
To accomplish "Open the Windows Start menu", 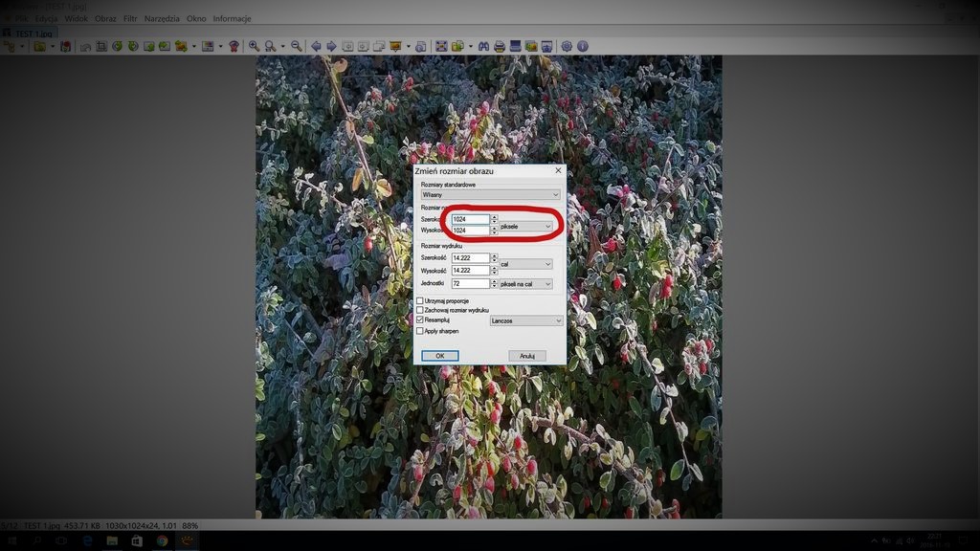I will point(11,540).
